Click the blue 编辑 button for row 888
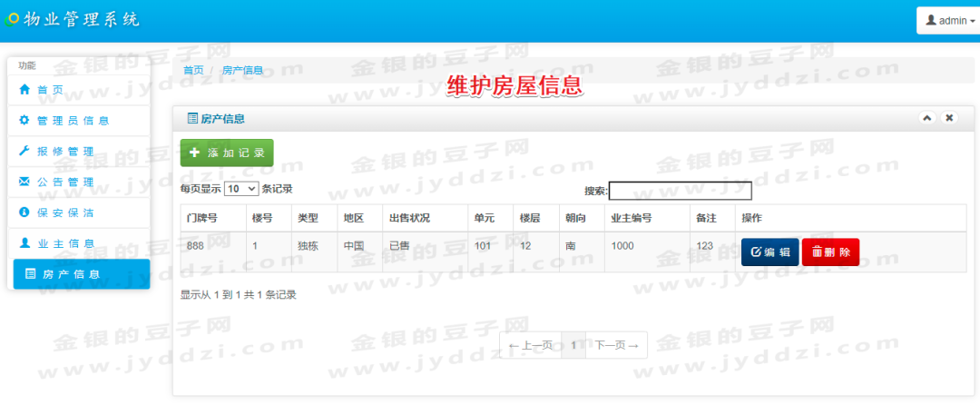The image size is (980, 405). tap(770, 252)
